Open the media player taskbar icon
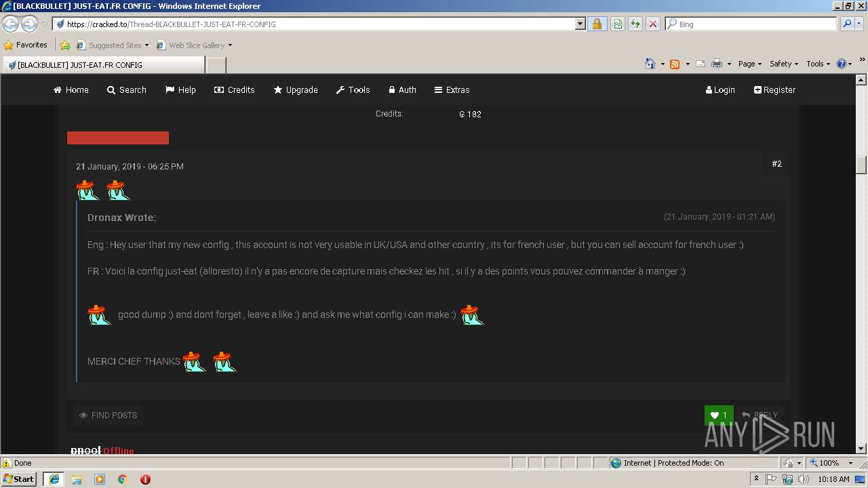The width and height of the screenshot is (868, 488). tap(100, 479)
